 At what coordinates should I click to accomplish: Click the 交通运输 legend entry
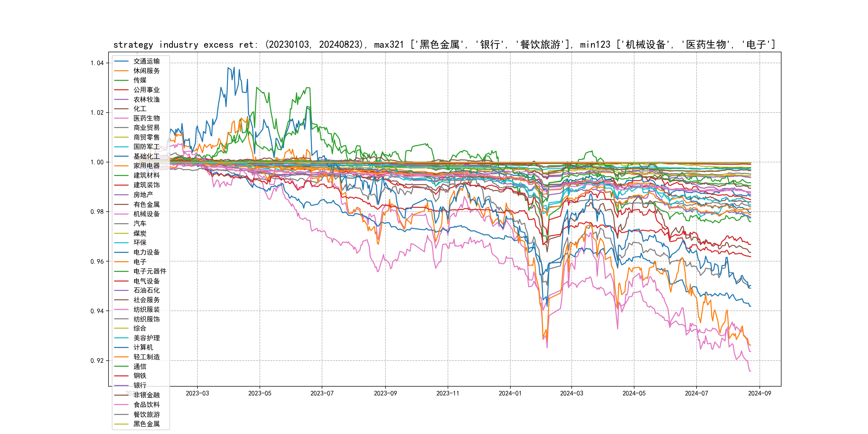pos(146,61)
